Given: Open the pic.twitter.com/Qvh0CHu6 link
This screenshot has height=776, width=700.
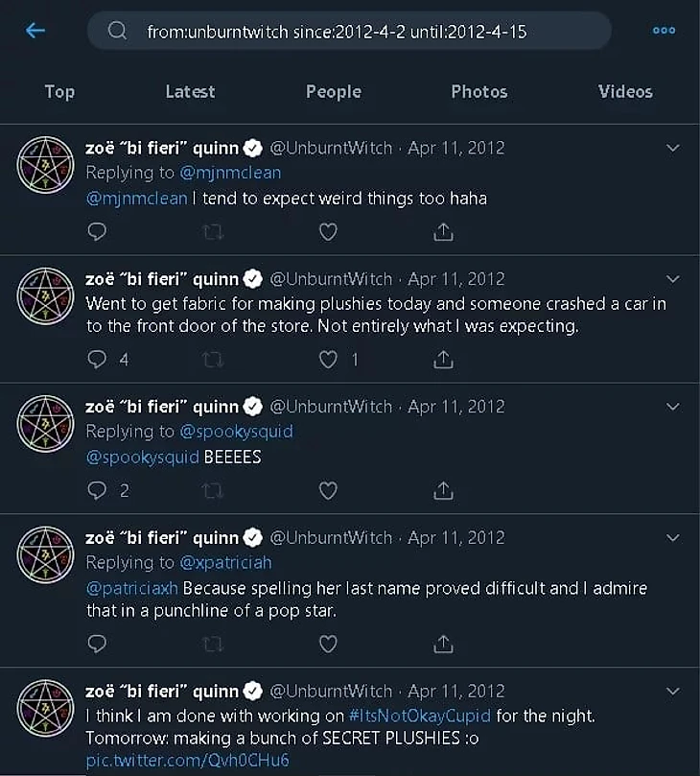Looking at the screenshot, I should pyautogui.click(x=187, y=761).
